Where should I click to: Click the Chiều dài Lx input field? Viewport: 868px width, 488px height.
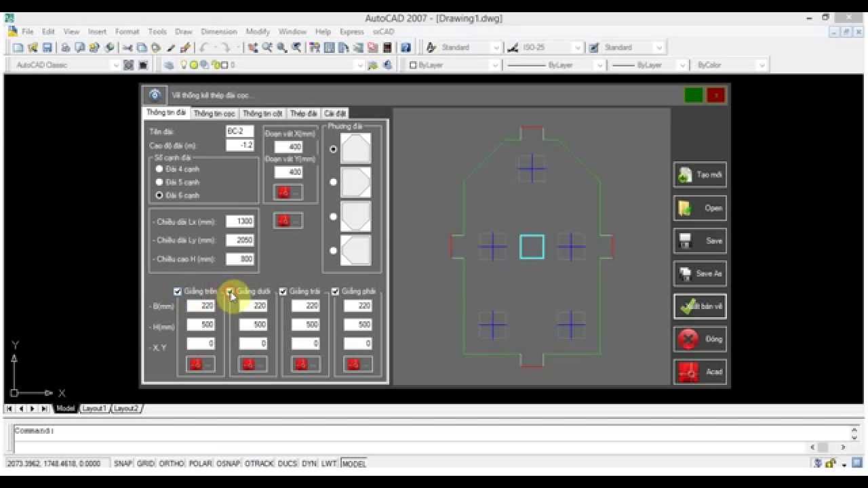(x=240, y=222)
